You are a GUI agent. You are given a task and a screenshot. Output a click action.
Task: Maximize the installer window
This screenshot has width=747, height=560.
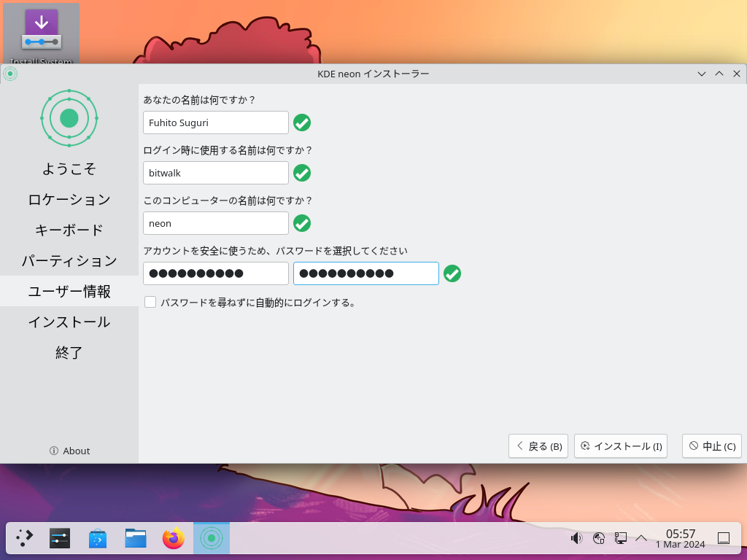tap(719, 74)
